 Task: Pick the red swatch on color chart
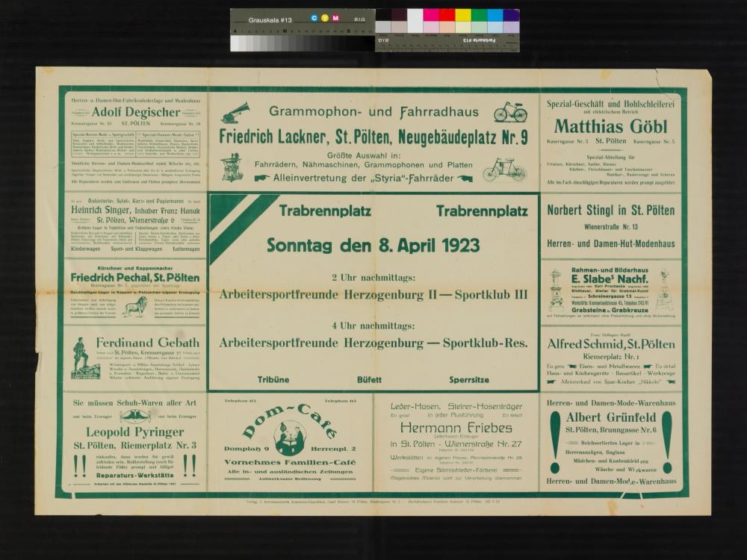point(447,15)
